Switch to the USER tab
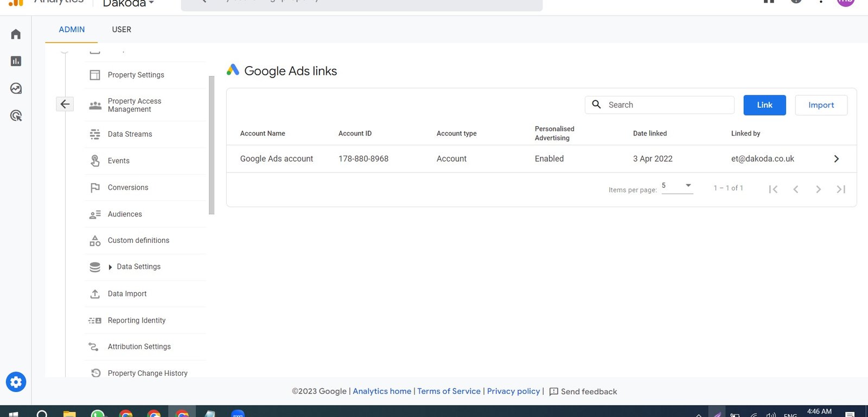The width and height of the screenshot is (868, 417). (122, 29)
